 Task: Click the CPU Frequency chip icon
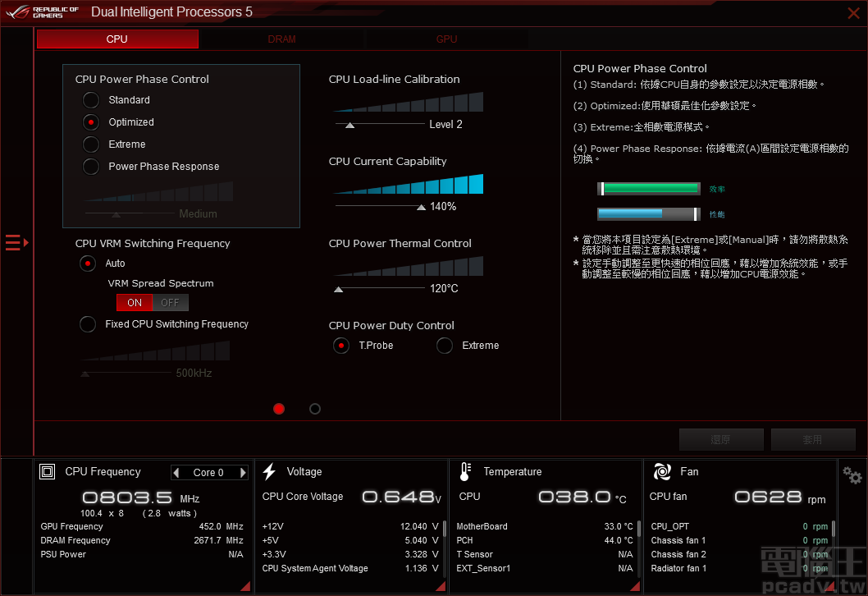(47, 472)
